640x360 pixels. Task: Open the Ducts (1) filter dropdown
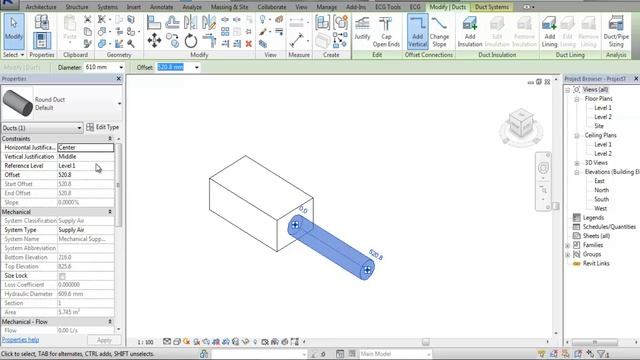click(x=79, y=128)
